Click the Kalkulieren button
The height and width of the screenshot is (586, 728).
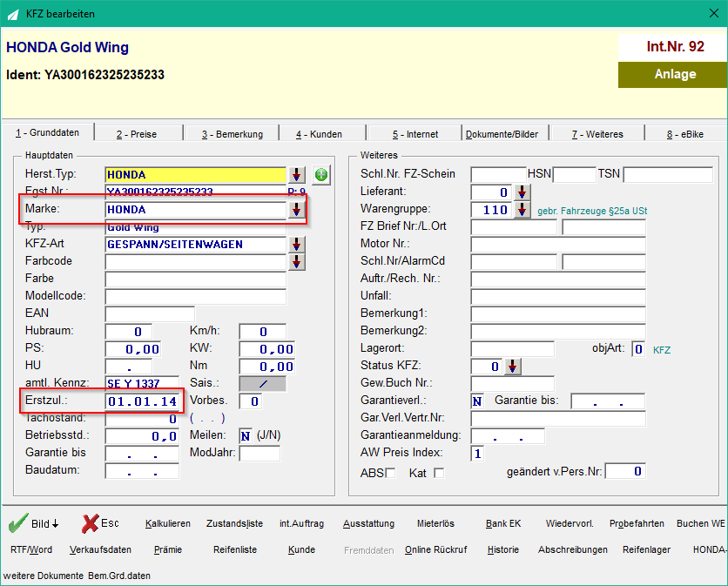pos(167,523)
